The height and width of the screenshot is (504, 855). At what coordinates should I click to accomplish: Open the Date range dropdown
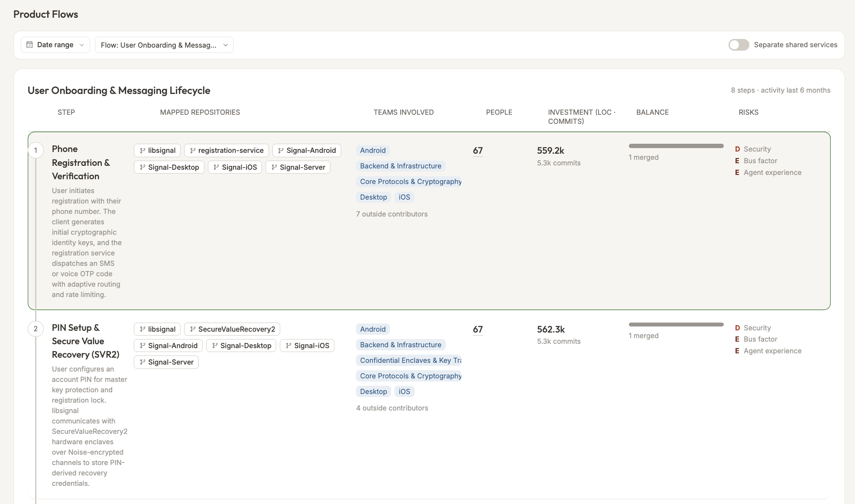[x=55, y=45]
